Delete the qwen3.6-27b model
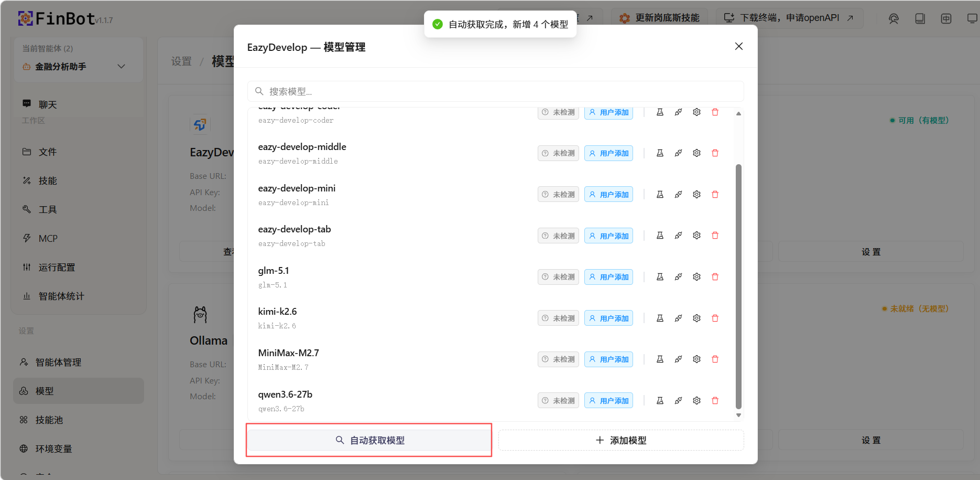Screen dimensions: 980x480 (x=715, y=401)
